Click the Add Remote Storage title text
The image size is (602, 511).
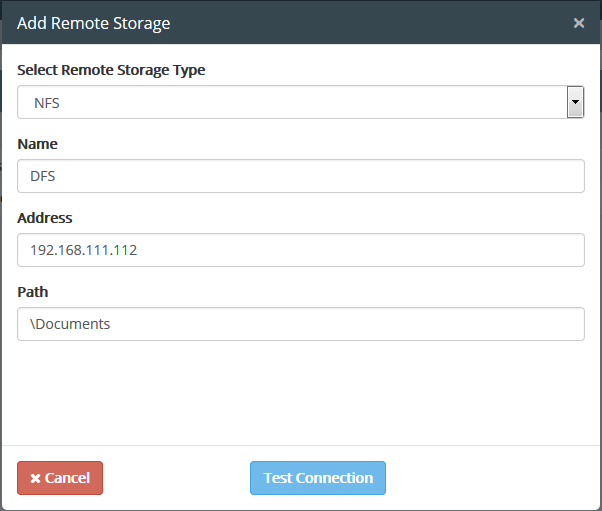coord(94,23)
